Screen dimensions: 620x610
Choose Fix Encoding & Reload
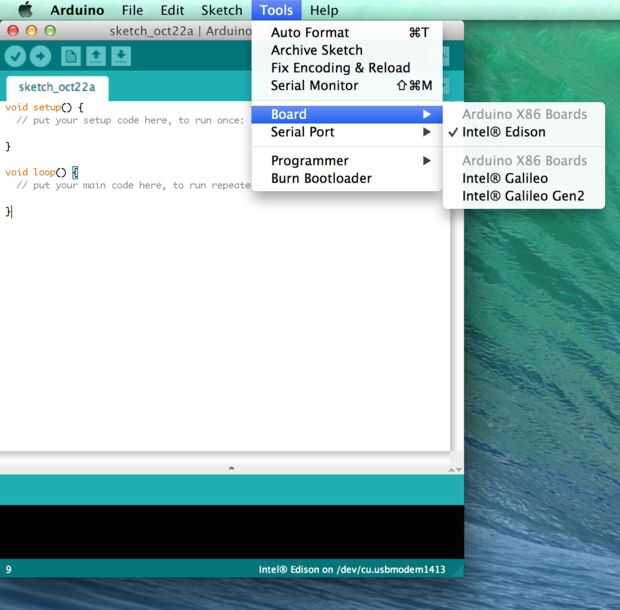(x=347, y=68)
